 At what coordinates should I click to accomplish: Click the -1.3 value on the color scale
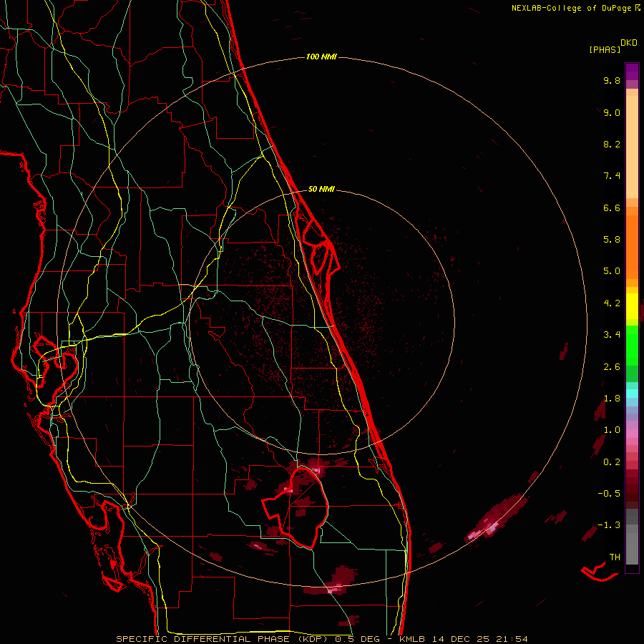[609, 525]
